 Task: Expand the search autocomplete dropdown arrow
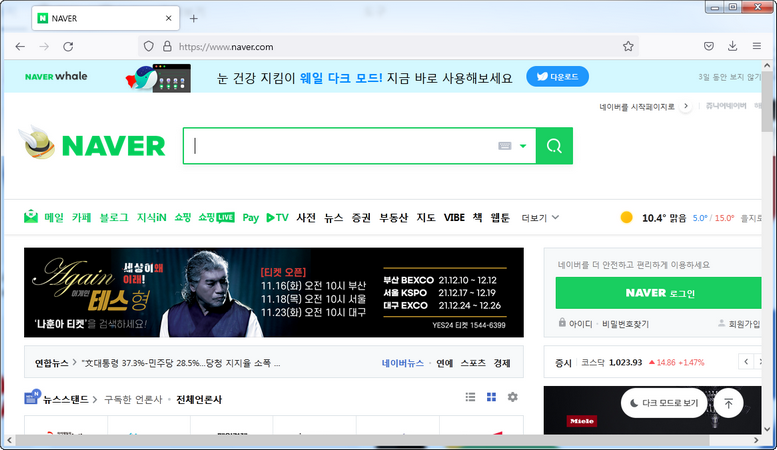(x=523, y=146)
